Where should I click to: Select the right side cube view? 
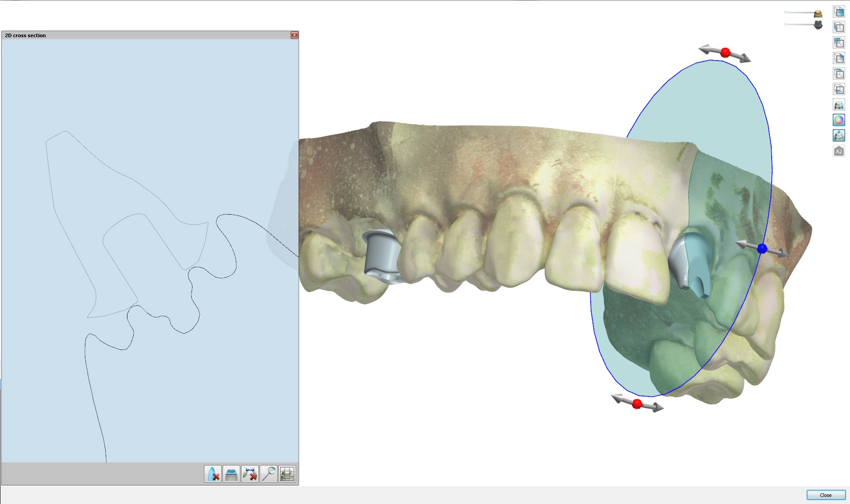coord(838,58)
